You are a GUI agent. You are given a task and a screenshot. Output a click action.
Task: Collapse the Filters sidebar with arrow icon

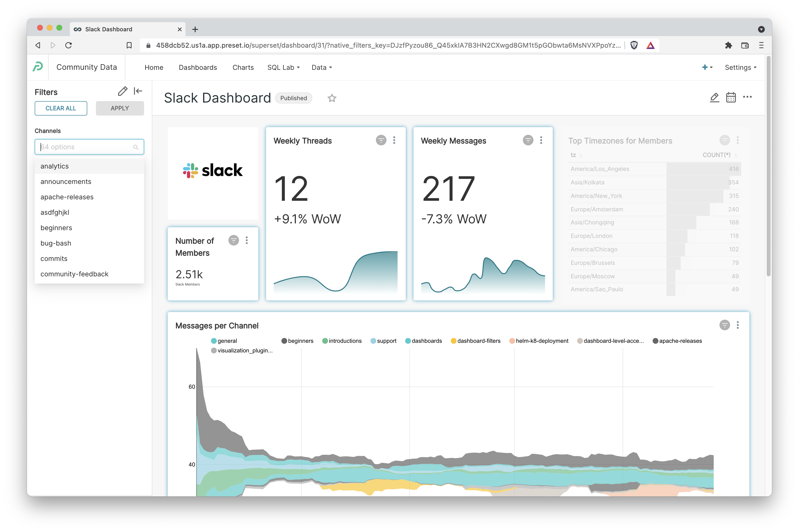point(138,91)
